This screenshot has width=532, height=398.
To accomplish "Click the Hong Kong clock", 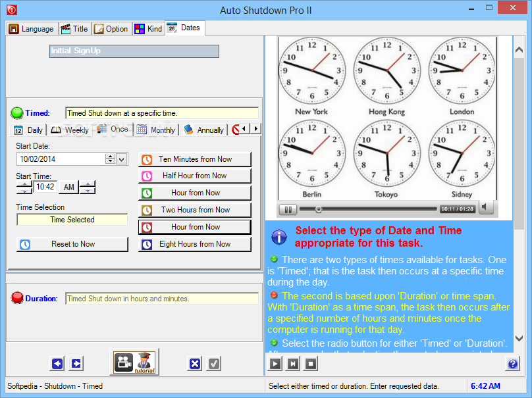I will coord(386,70).
